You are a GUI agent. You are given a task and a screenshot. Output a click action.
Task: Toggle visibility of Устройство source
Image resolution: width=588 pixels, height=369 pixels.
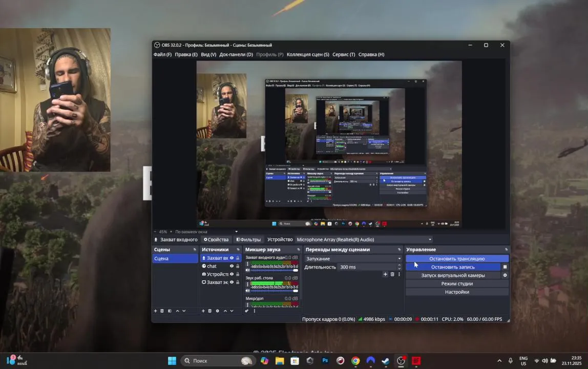tap(232, 274)
